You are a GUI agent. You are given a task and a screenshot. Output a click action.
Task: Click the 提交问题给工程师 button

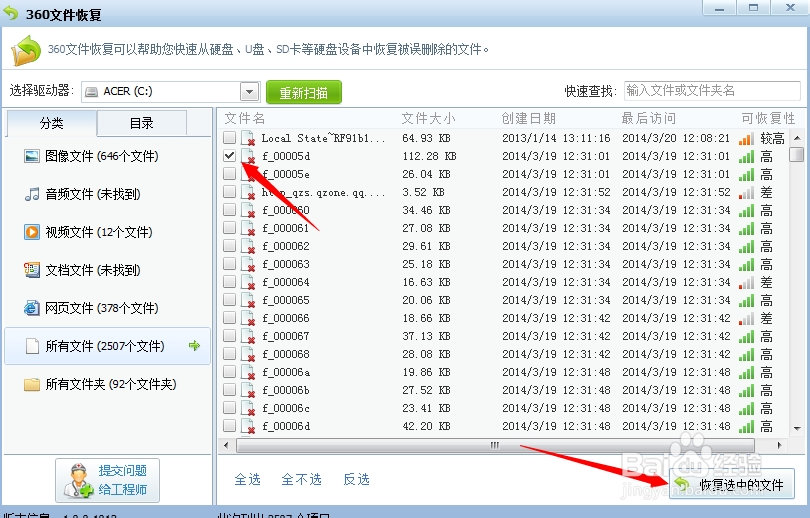[107, 480]
